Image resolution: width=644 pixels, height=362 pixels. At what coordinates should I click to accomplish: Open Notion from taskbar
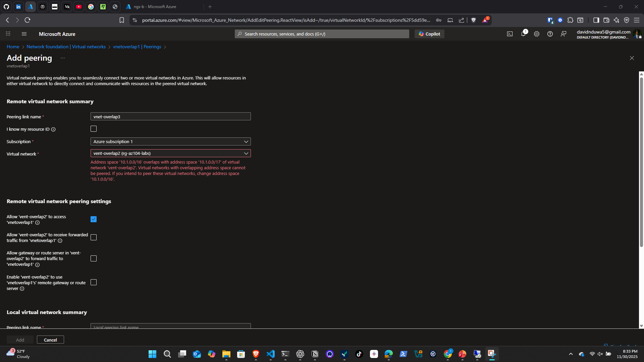[315, 354]
